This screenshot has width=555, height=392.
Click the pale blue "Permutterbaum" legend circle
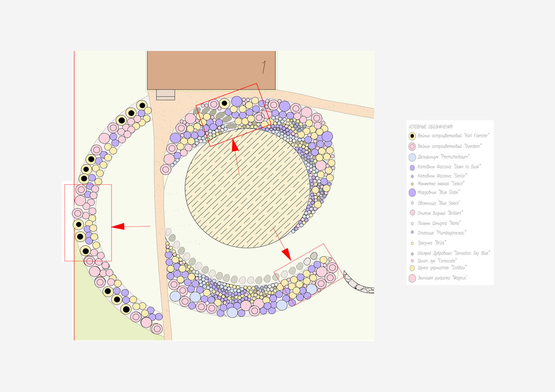click(412, 157)
